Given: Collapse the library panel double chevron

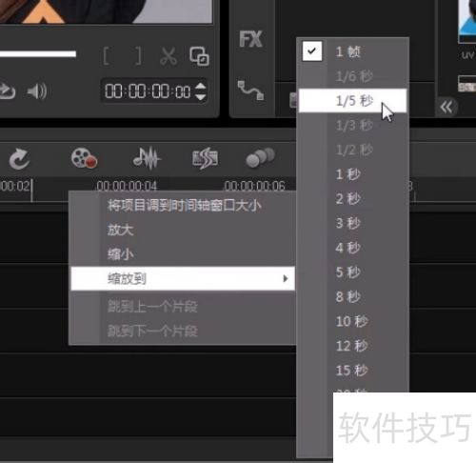Looking at the screenshot, I should (x=446, y=108).
